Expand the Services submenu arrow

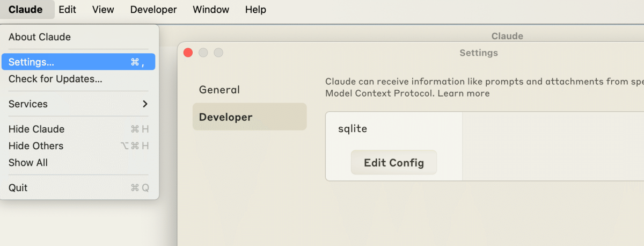144,104
